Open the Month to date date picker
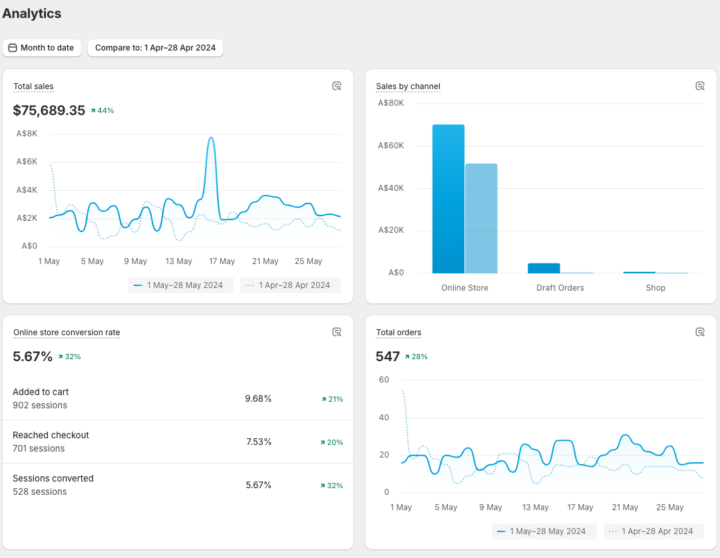Viewport: 720px width, 558px height. click(x=42, y=48)
